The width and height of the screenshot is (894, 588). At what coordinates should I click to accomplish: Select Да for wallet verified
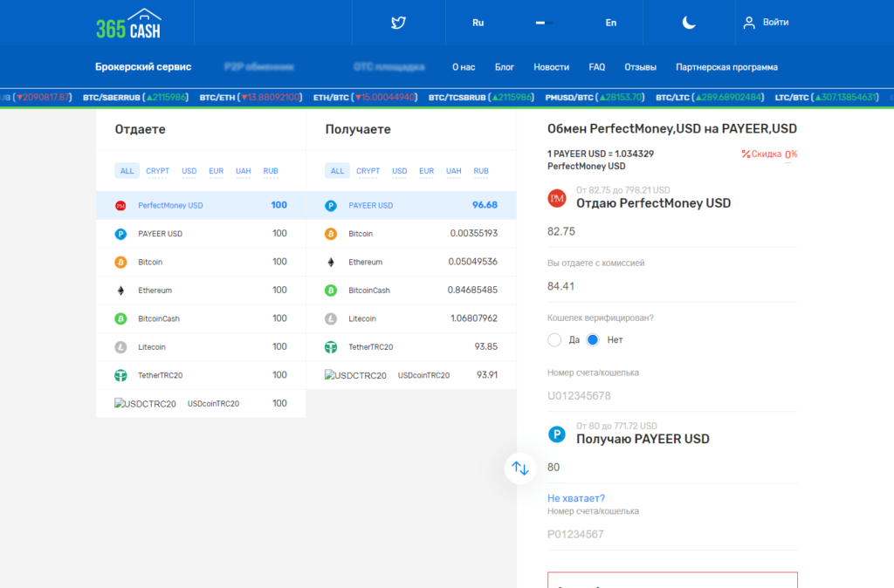pos(554,340)
